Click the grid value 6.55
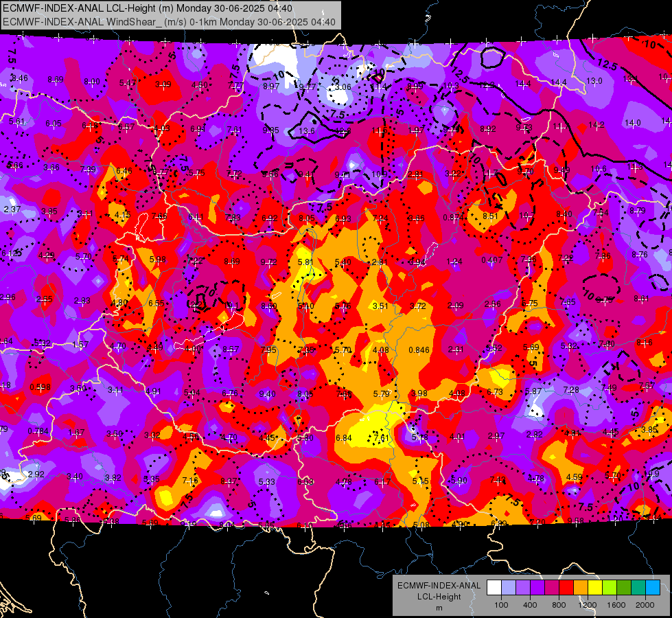 157,304
